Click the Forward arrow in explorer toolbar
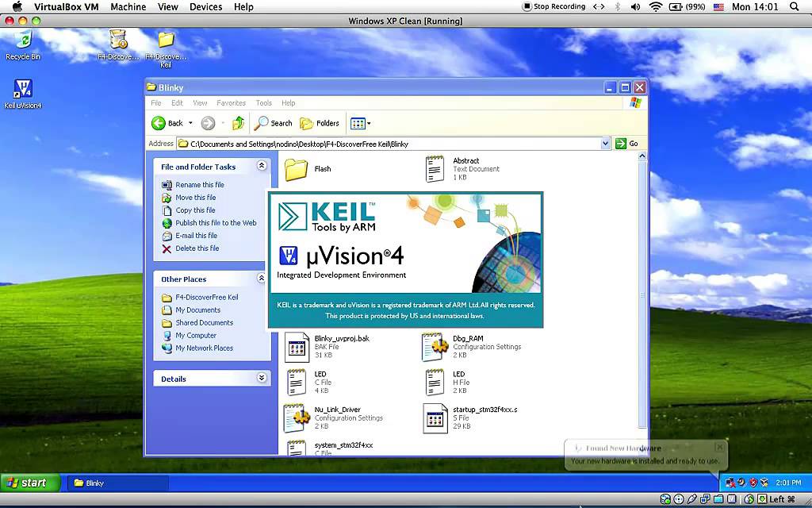The height and width of the screenshot is (508, 812). [208, 123]
